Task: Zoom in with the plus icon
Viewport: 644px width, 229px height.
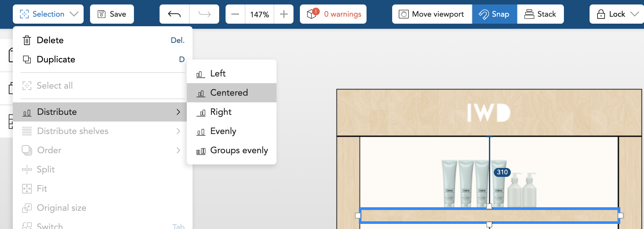Action: pyautogui.click(x=284, y=14)
